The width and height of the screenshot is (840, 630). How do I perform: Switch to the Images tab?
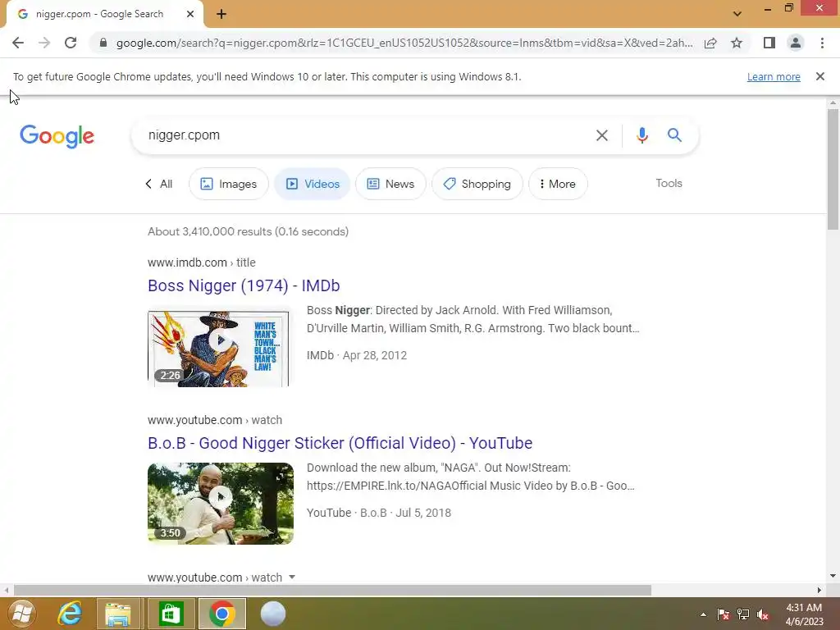point(228,184)
